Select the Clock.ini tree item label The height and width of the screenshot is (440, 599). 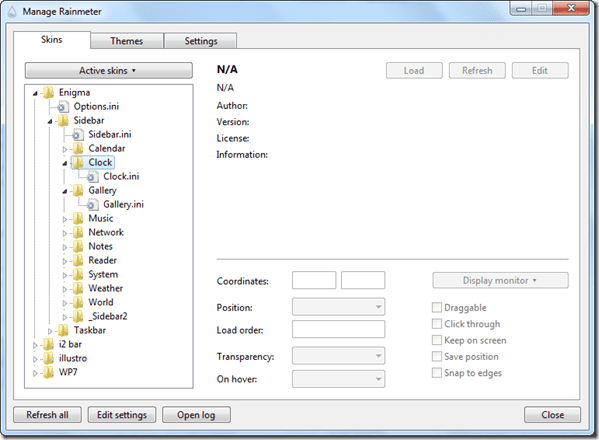(x=121, y=176)
